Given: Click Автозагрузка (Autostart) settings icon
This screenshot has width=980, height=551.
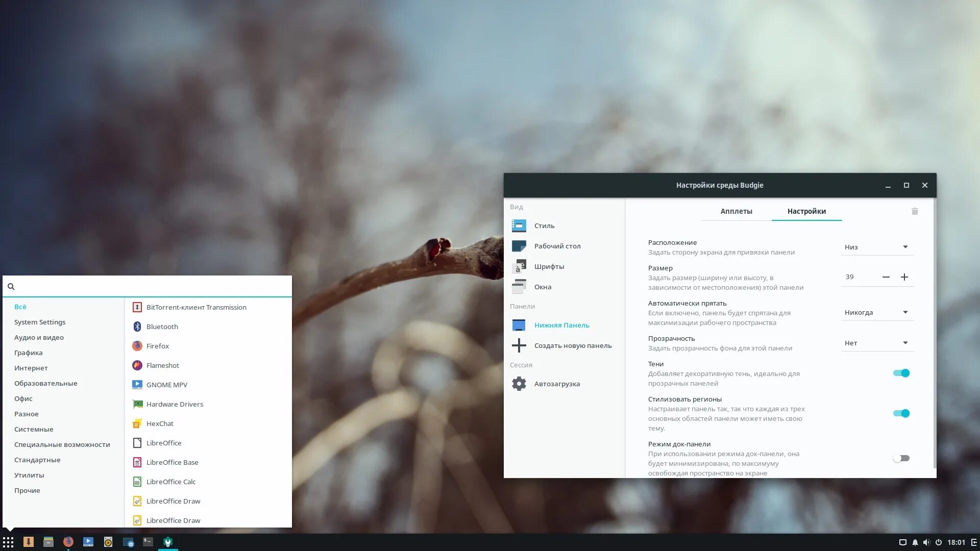Looking at the screenshot, I should tap(520, 384).
